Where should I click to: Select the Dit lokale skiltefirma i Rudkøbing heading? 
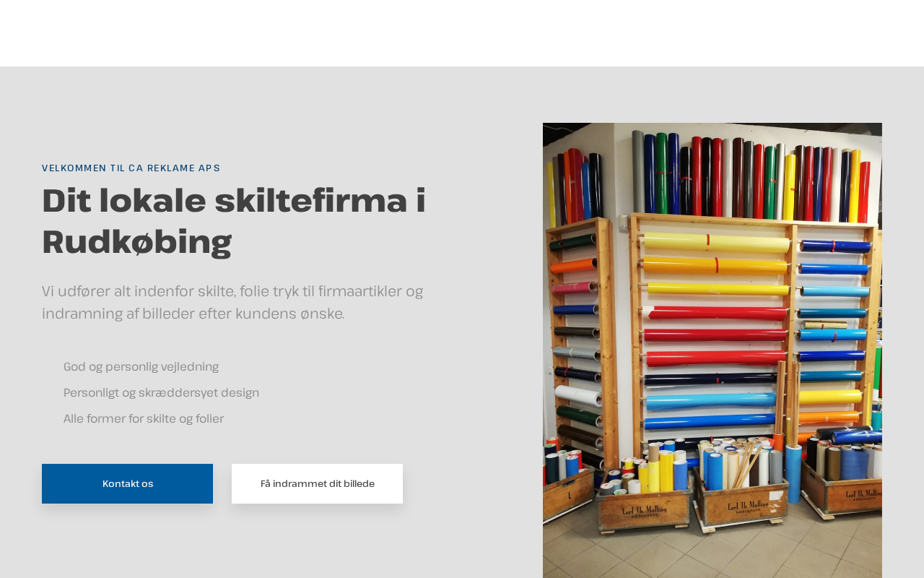(x=234, y=220)
